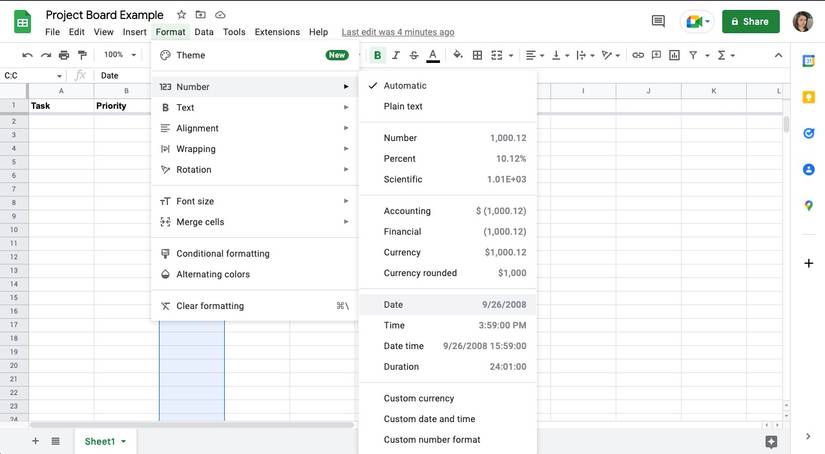The image size is (825, 454).
Task: Click the Merge cells toolbar icon
Action: click(x=497, y=55)
